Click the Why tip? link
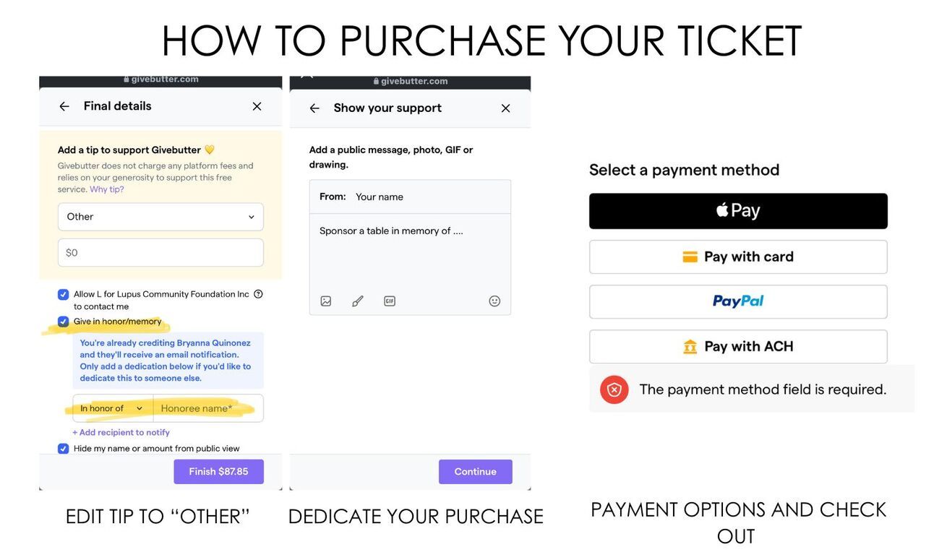Viewport: 934px width, 560px height. (107, 189)
